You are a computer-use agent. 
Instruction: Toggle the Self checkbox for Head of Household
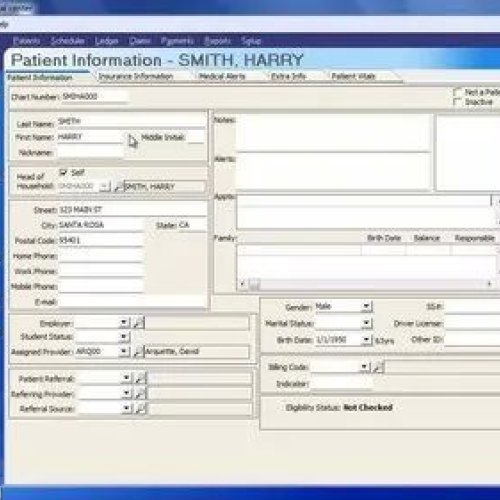pyautogui.click(x=63, y=173)
